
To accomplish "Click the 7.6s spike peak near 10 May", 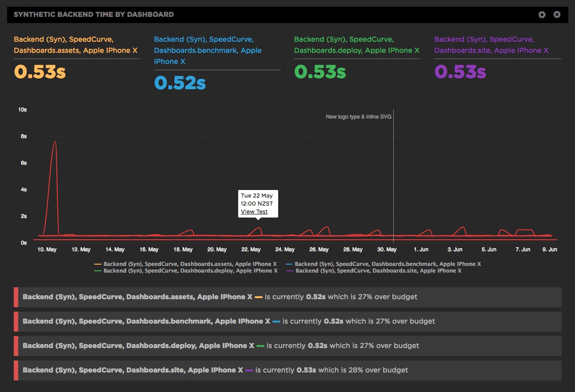I will click(55, 142).
